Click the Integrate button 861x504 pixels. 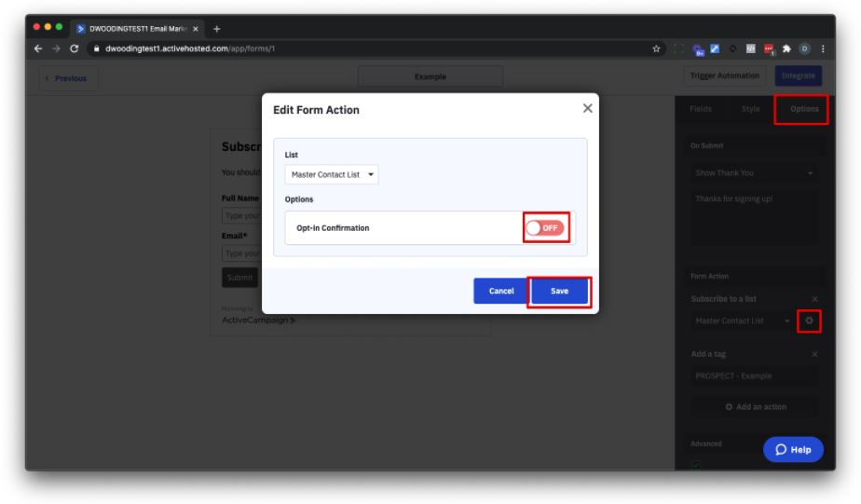(x=799, y=75)
